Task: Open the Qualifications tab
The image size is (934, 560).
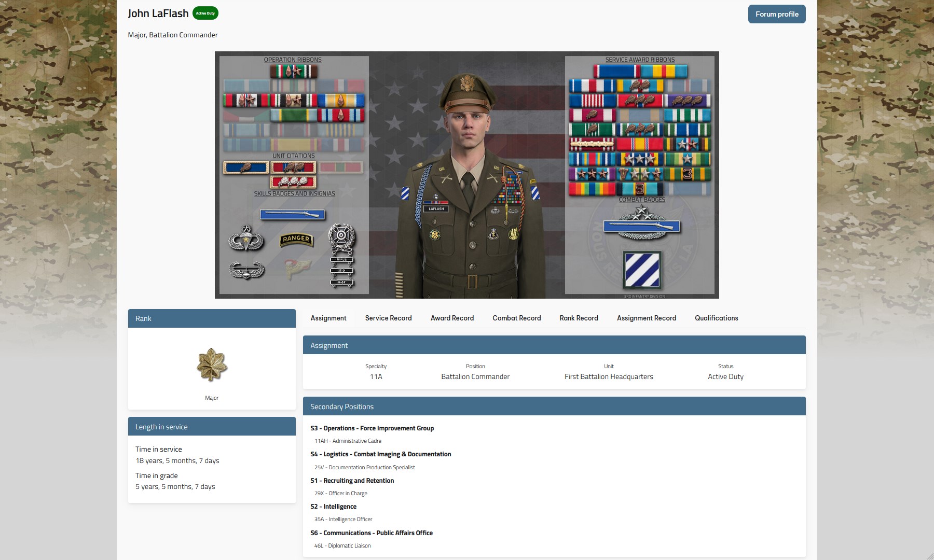Action: pyautogui.click(x=716, y=318)
